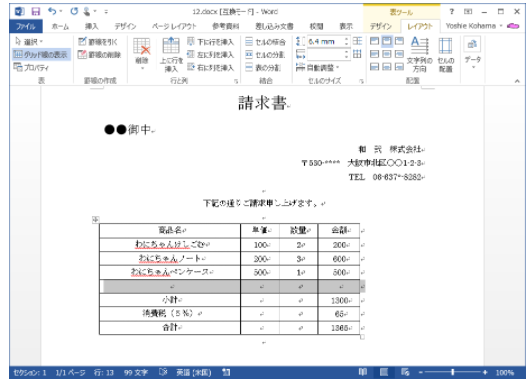
Task: Toggle the 罫線を引く draw table tool
Action: click(x=98, y=42)
